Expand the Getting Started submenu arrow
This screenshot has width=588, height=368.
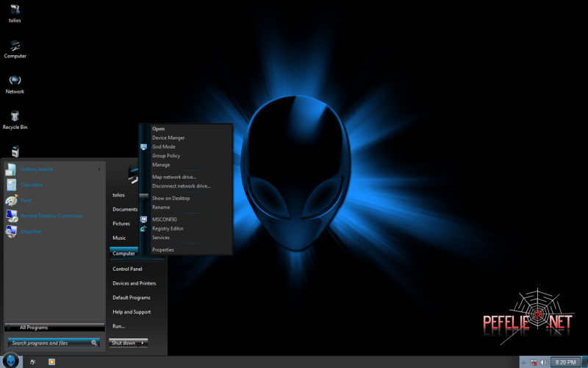click(x=99, y=169)
